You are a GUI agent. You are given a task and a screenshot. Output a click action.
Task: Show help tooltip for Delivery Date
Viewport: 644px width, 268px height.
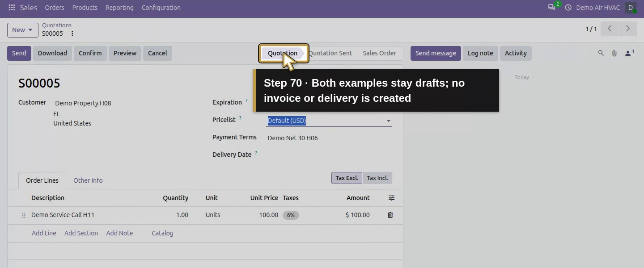[x=256, y=153]
